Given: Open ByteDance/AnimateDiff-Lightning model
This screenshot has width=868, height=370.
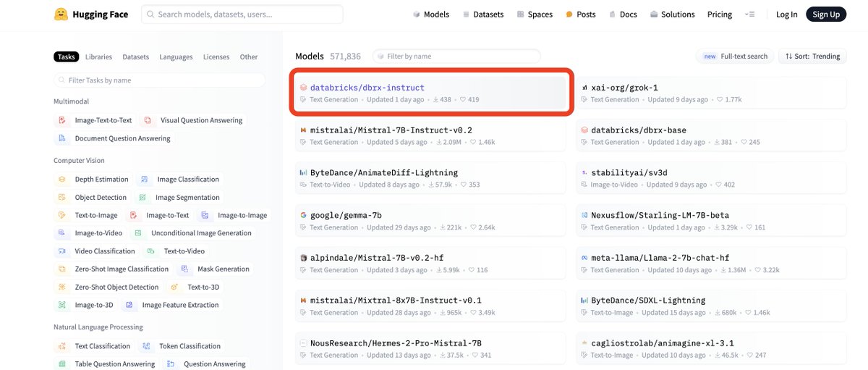Looking at the screenshot, I should pos(430,178).
